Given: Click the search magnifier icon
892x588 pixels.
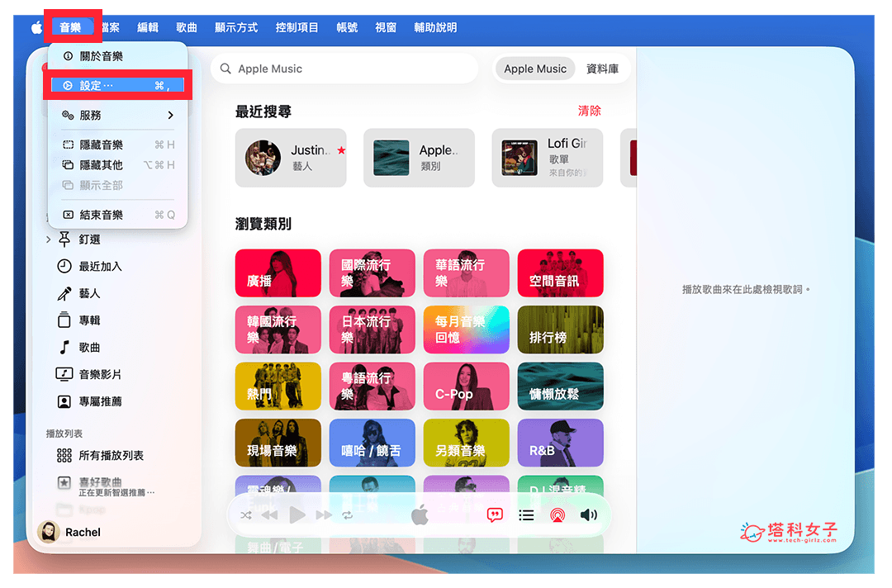Looking at the screenshot, I should 225,68.
